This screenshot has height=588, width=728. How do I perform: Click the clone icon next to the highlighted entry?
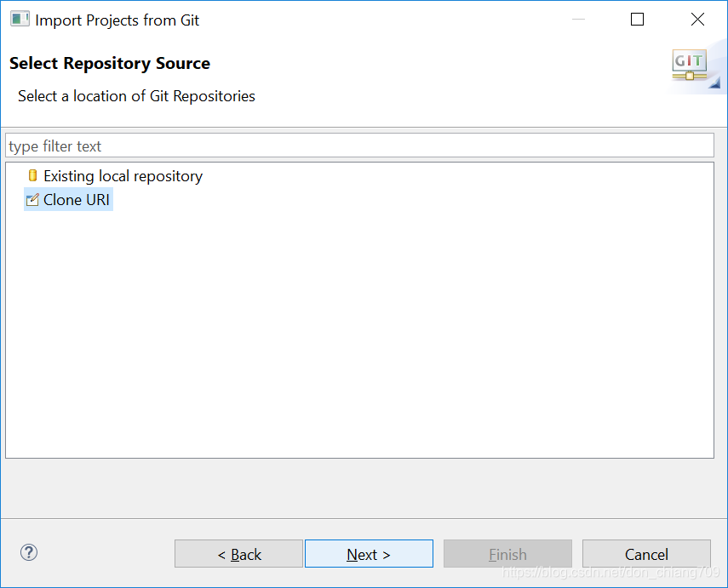(x=32, y=199)
